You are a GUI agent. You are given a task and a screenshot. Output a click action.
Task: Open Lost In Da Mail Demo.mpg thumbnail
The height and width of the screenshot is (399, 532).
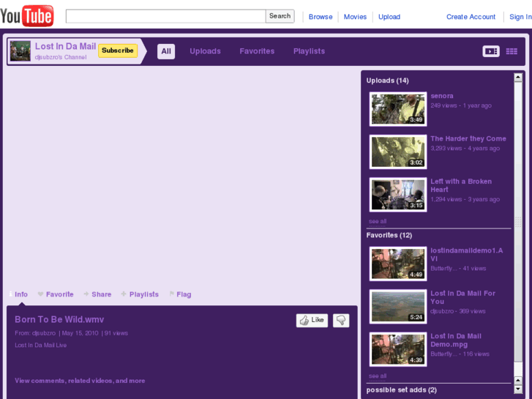pyautogui.click(x=398, y=349)
